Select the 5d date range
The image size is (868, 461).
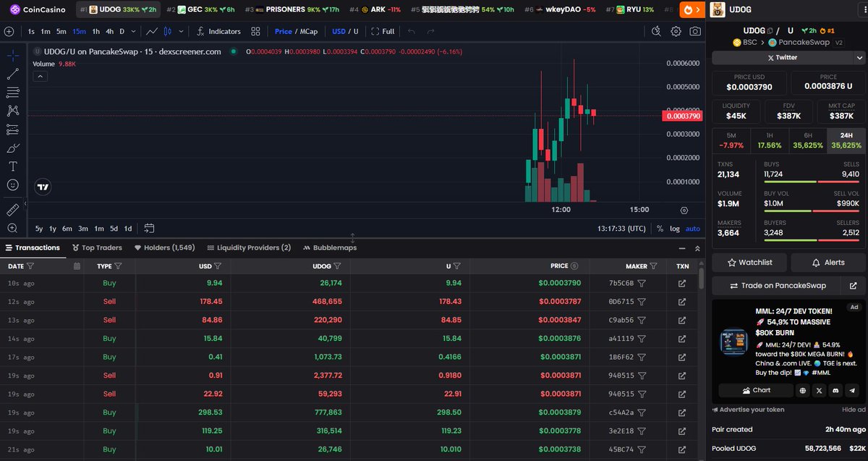pos(114,229)
